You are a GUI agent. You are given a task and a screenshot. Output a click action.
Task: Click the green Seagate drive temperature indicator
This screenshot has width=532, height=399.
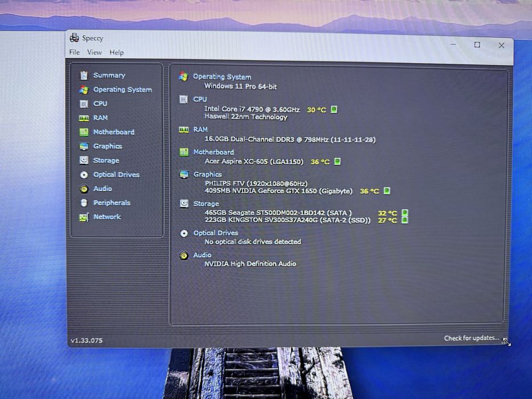point(405,213)
